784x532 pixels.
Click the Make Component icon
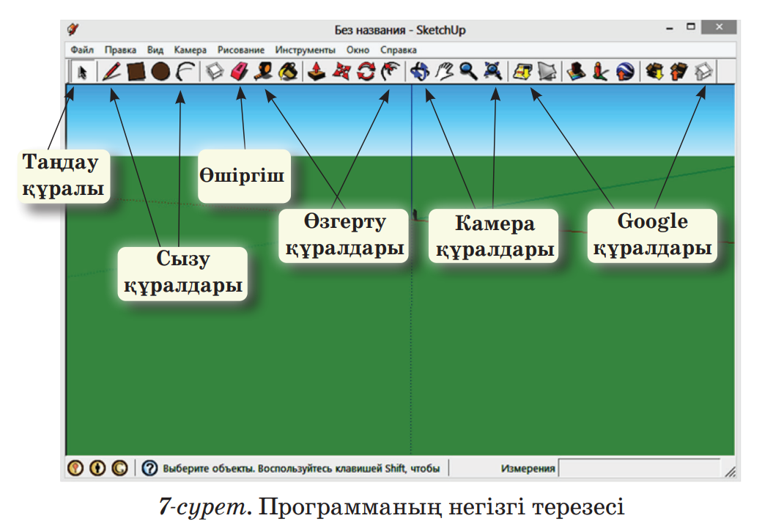click(x=215, y=72)
